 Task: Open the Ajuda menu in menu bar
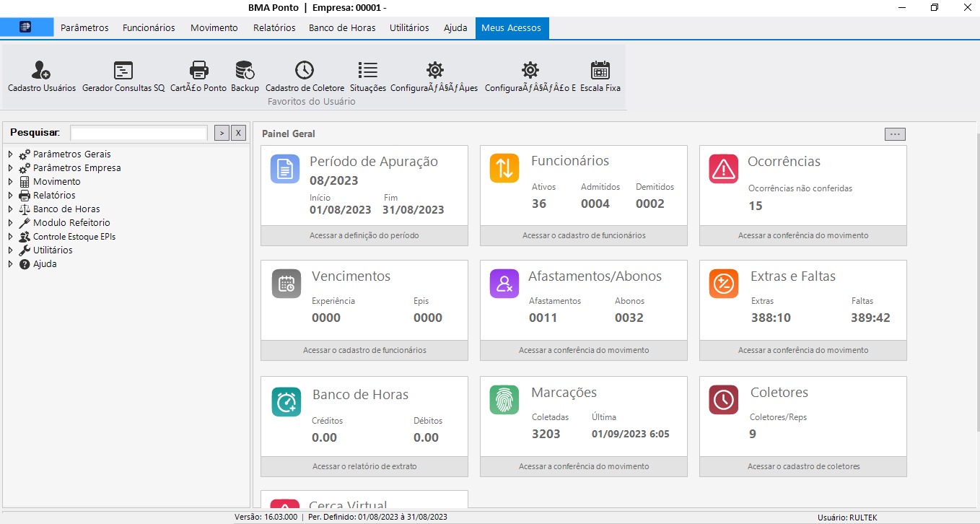pyautogui.click(x=455, y=27)
